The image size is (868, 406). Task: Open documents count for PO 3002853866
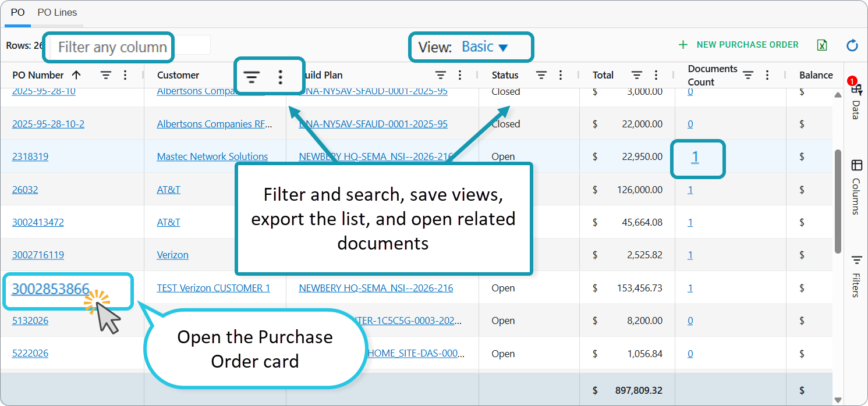(x=690, y=288)
